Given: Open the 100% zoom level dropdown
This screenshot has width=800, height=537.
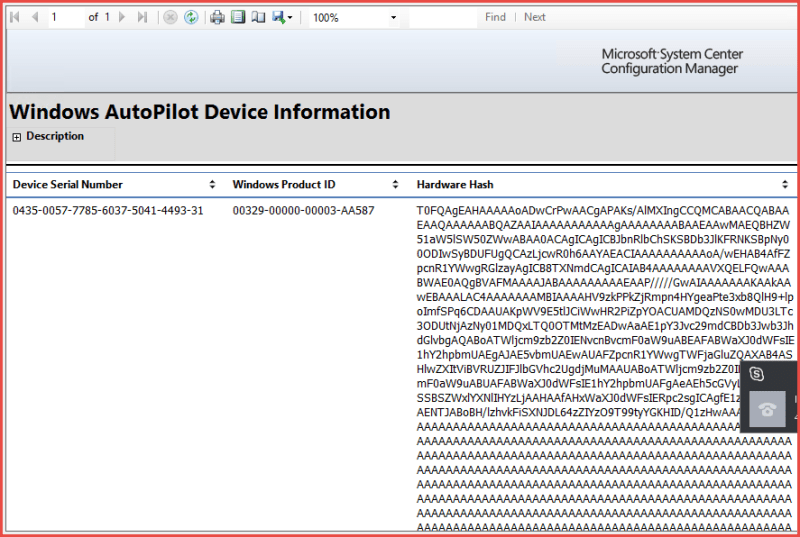Looking at the screenshot, I should click(393, 18).
